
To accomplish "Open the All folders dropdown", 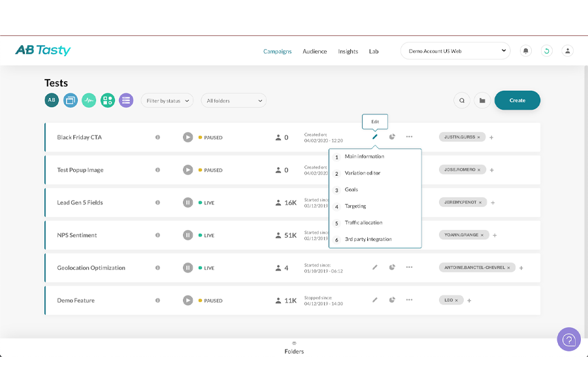I will pos(233,101).
